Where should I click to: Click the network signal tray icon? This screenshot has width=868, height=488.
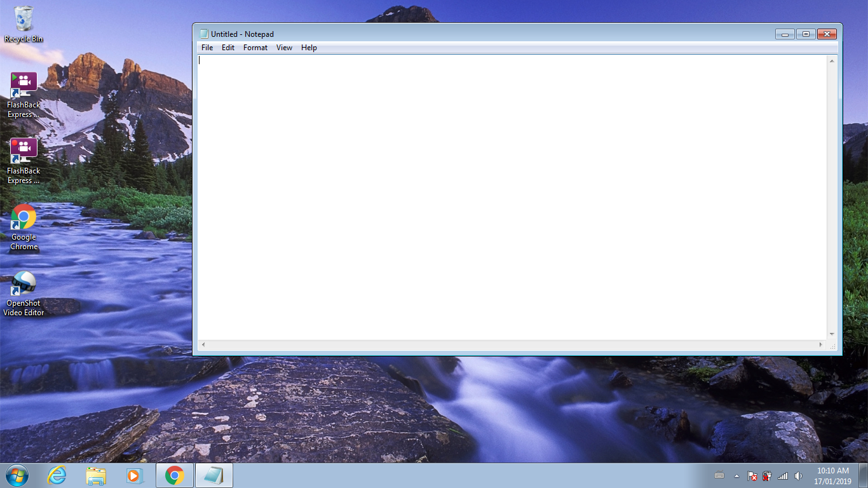coord(783,476)
